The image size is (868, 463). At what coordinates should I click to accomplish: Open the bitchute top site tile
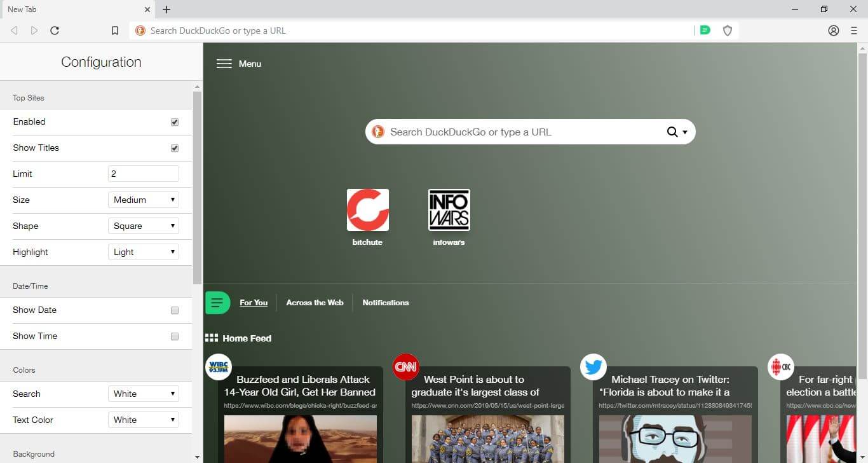pyautogui.click(x=368, y=210)
